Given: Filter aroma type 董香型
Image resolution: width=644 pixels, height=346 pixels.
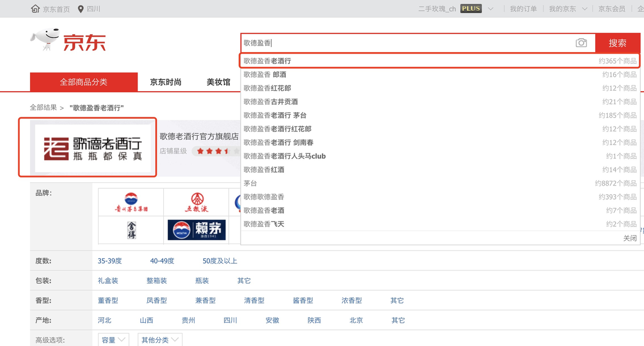Looking at the screenshot, I should tap(108, 300).
